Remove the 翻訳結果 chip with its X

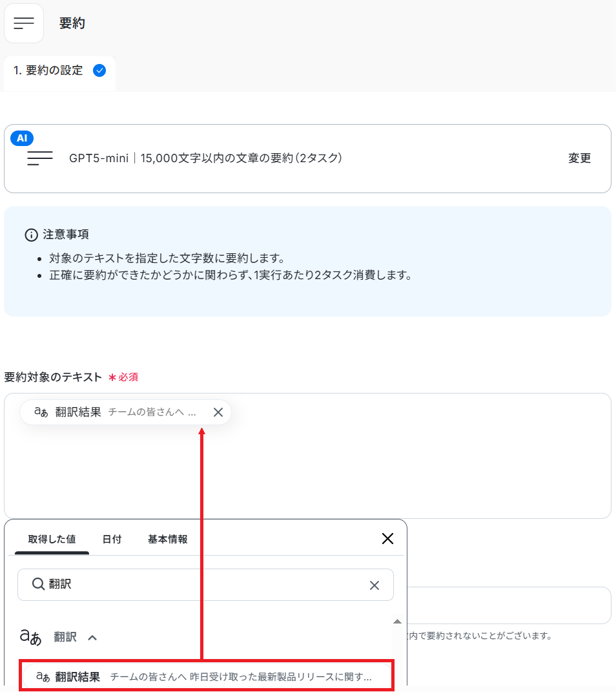point(218,412)
